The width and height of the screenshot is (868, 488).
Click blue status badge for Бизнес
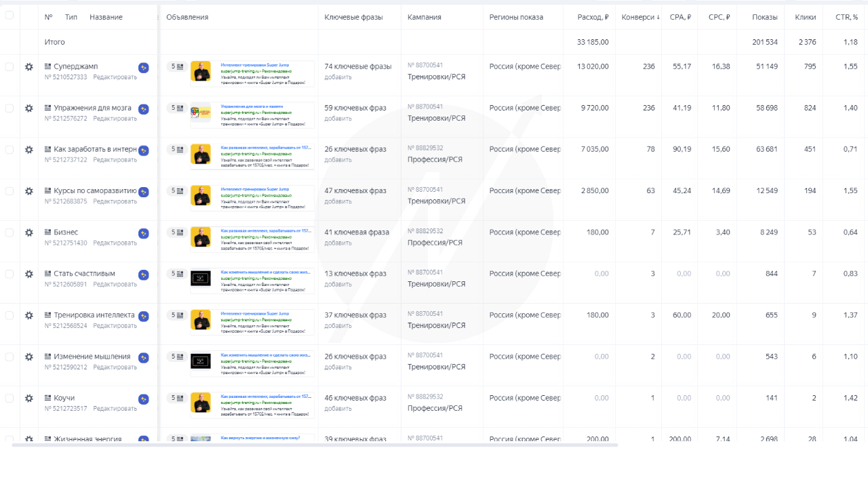(144, 233)
